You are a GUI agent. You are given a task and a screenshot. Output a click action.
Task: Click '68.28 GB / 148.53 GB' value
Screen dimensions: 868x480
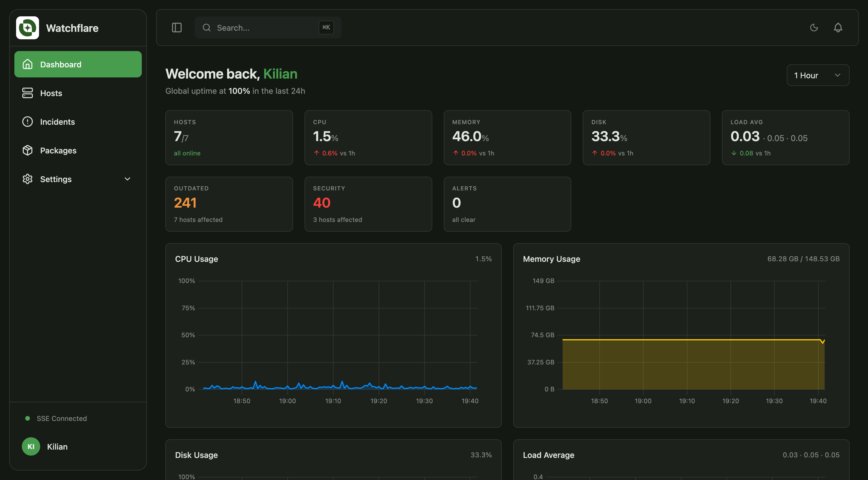(x=804, y=259)
